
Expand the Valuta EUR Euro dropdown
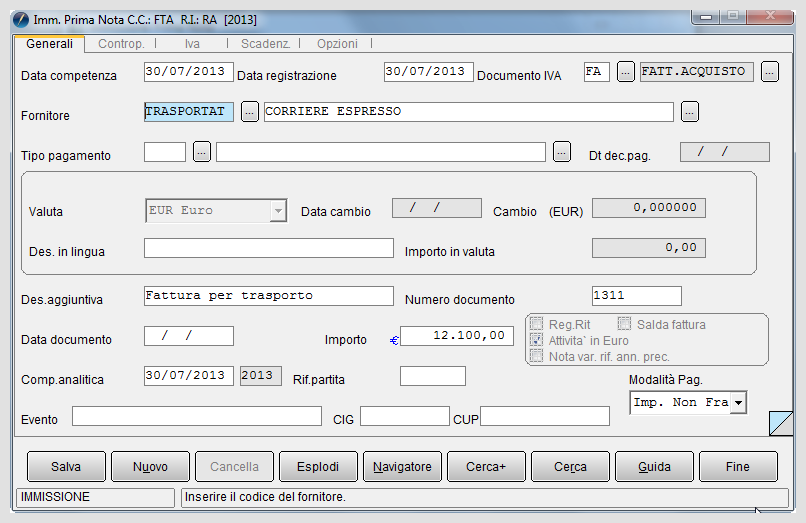coord(278,211)
